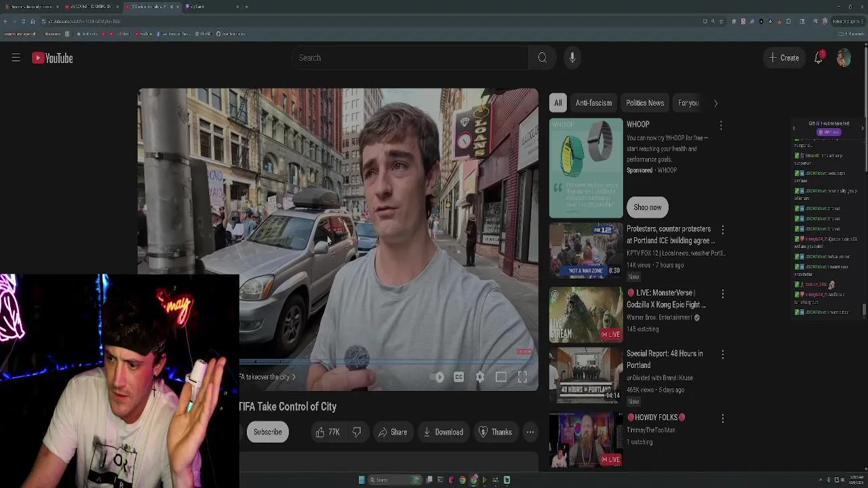Open the player settings gear
The height and width of the screenshot is (488, 868).
480,377
